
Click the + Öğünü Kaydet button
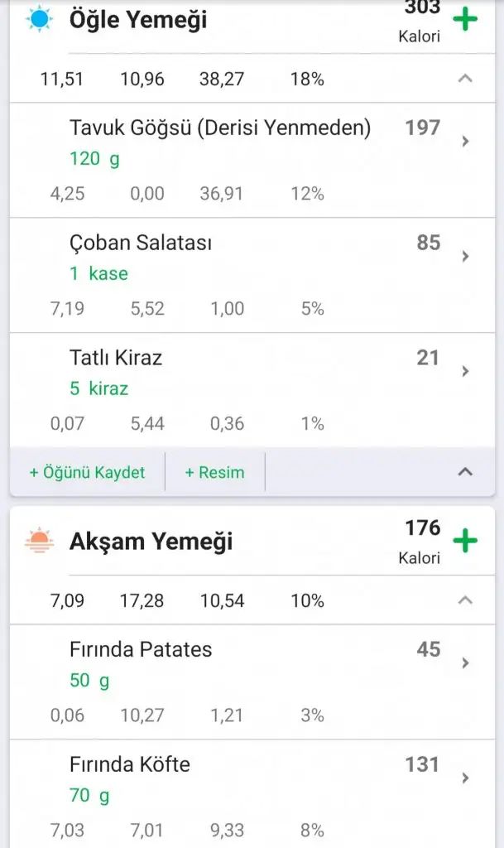[87, 472]
